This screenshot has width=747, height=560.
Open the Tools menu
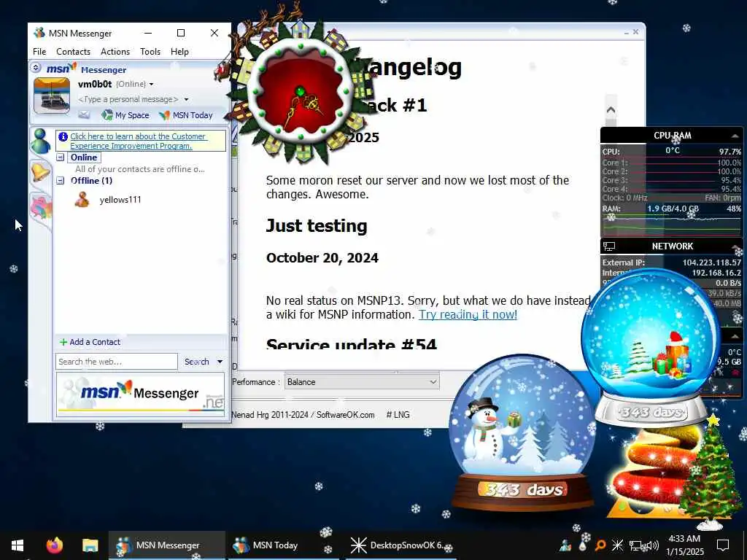click(x=150, y=52)
